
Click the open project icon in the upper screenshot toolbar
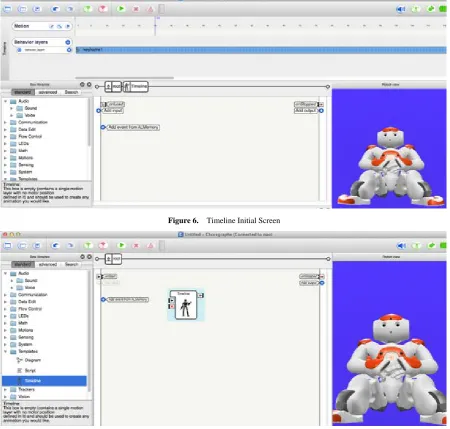pos(22,9)
